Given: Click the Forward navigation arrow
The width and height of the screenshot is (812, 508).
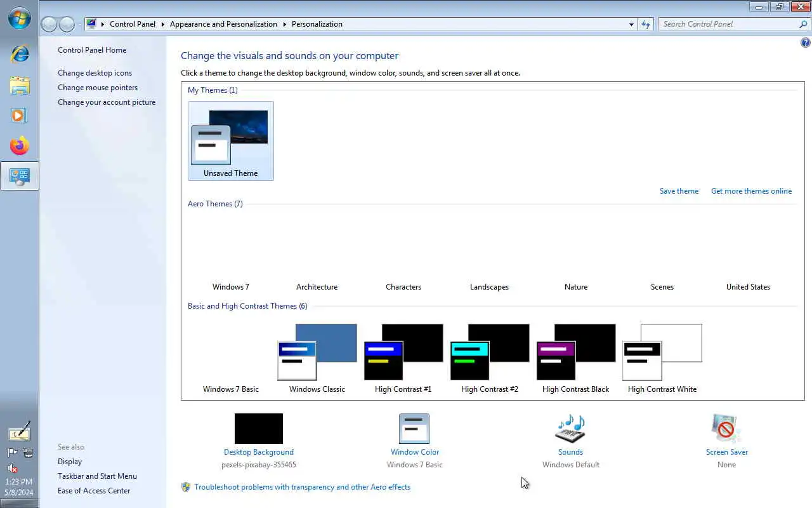Looking at the screenshot, I should click(67, 24).
